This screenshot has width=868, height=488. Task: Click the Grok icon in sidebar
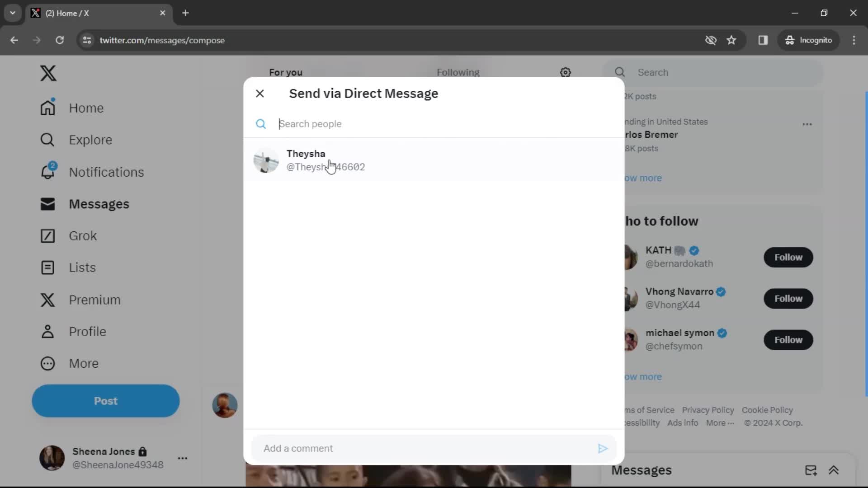pyautogui.click(x=47, y=235)
